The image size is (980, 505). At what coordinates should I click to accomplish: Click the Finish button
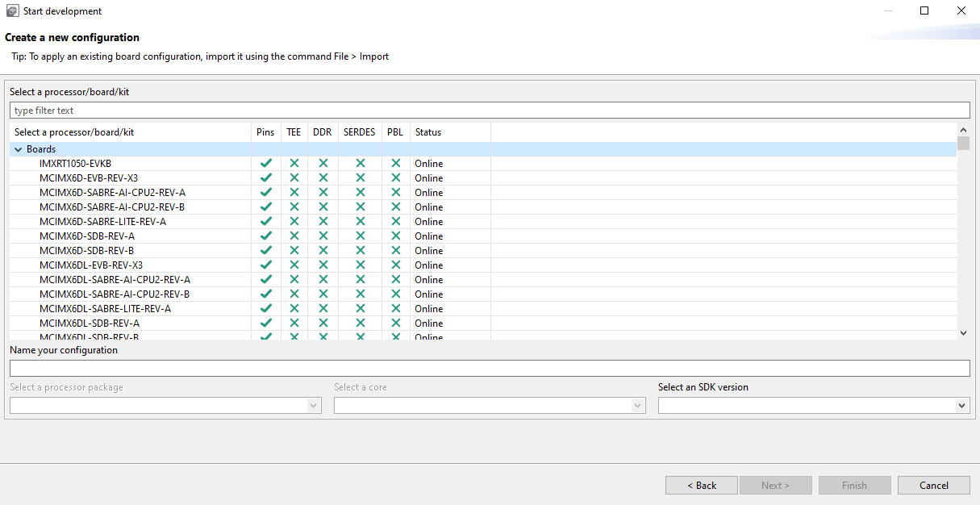(x=855, y=485)
